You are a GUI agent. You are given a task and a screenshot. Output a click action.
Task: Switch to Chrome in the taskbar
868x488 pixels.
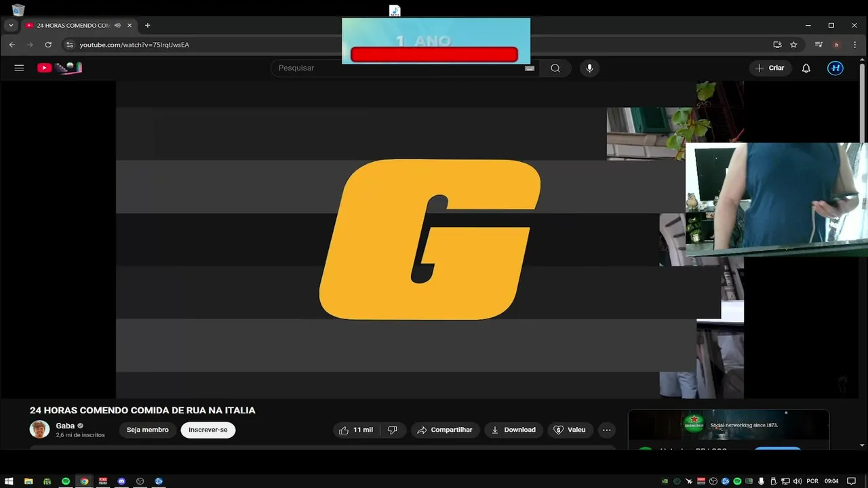click(x=84, y=481)
